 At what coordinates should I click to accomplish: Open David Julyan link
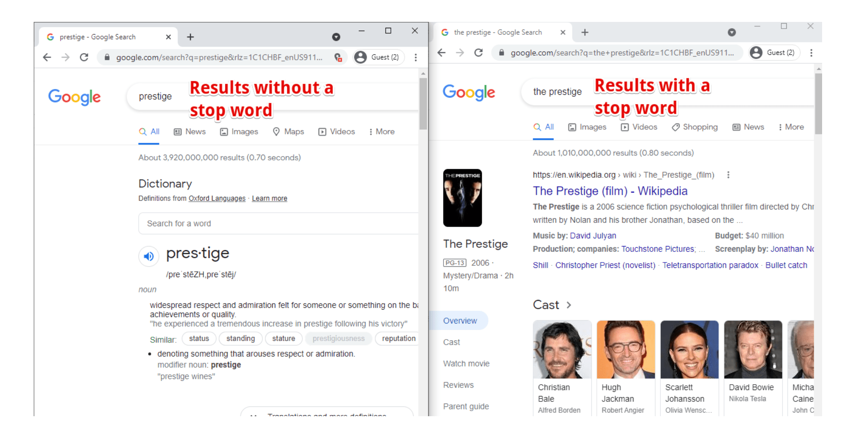click(593, 236)
